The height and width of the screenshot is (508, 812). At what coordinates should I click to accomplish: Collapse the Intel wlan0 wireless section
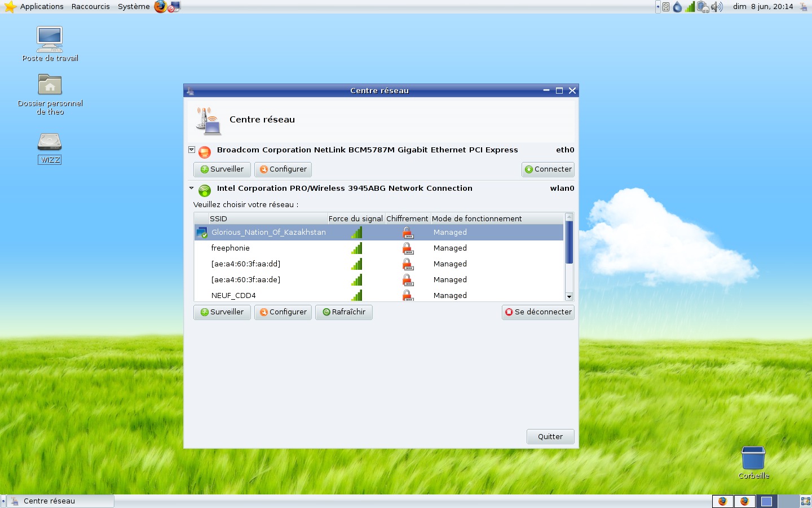(x=192, y=188)
